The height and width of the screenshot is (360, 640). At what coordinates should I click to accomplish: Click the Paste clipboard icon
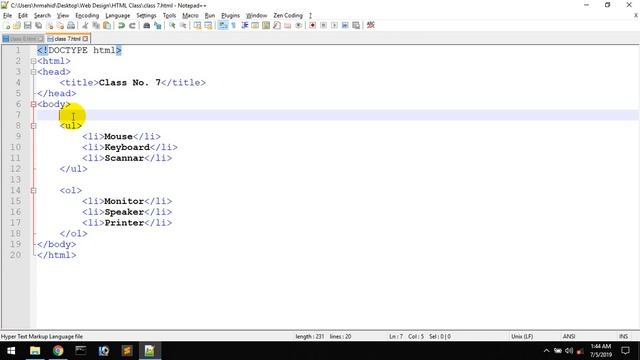pyautogui.click(x=107, y=25)
